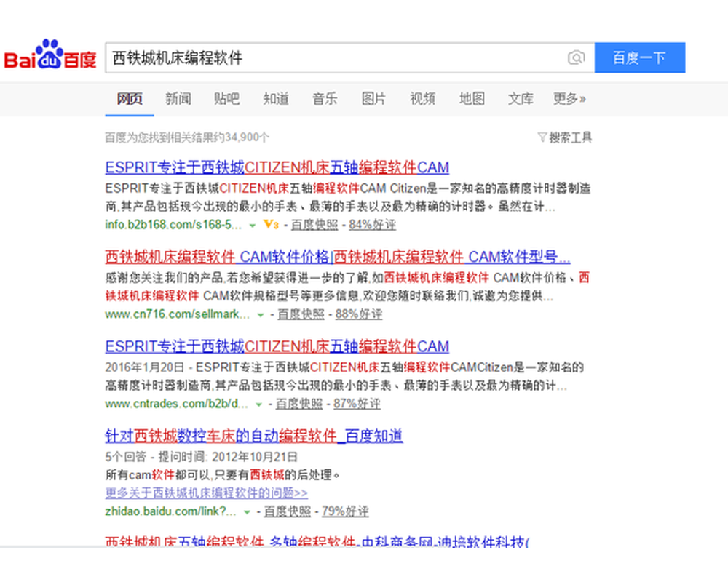Switch to the 知道 tab
The height and width of the screenshot is (582, 728).
click(276, 99)
